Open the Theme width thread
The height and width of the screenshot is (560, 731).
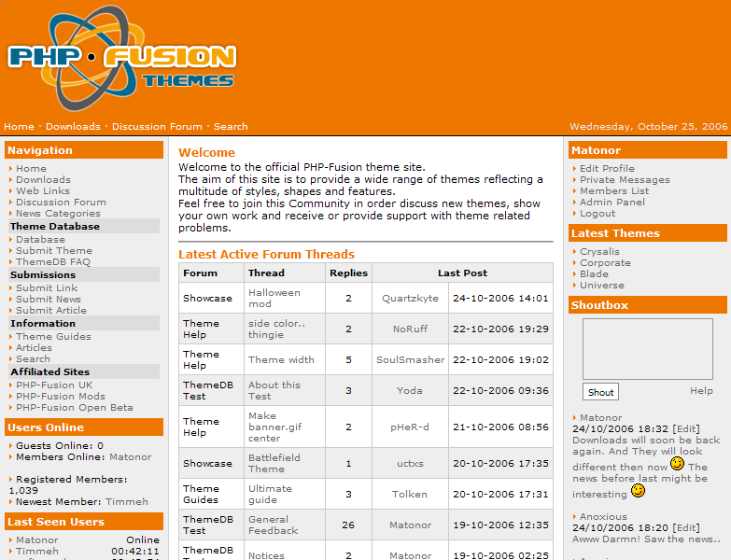[281, 359]
